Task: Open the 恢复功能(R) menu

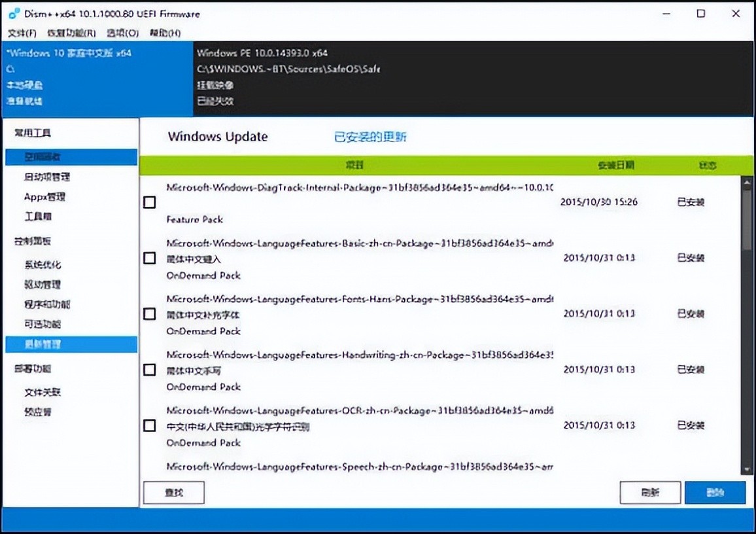Action: coord(71,33)
